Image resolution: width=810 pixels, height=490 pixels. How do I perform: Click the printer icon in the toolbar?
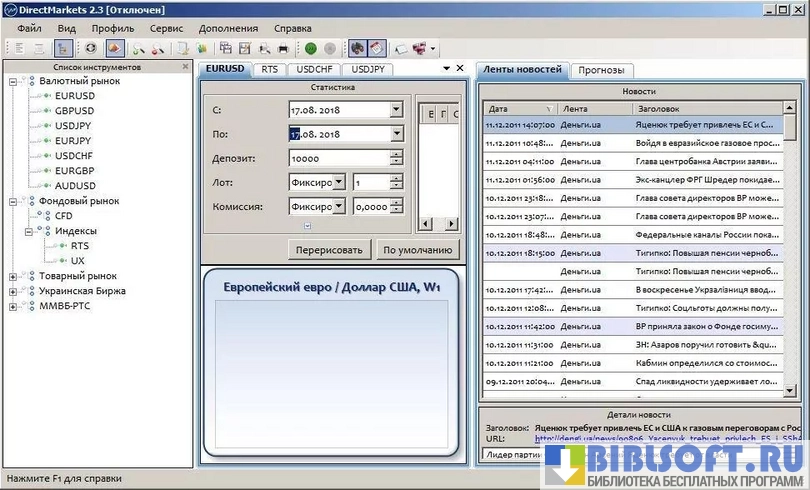click(x=283, y=48)
